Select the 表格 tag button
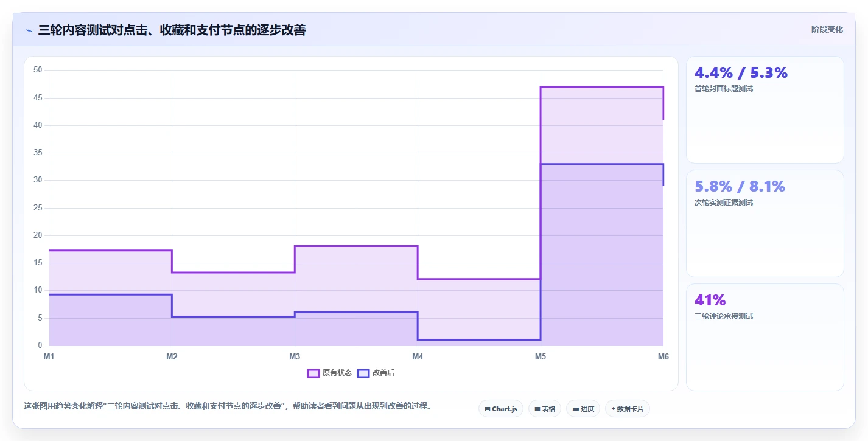 click(x=544, y=409)
